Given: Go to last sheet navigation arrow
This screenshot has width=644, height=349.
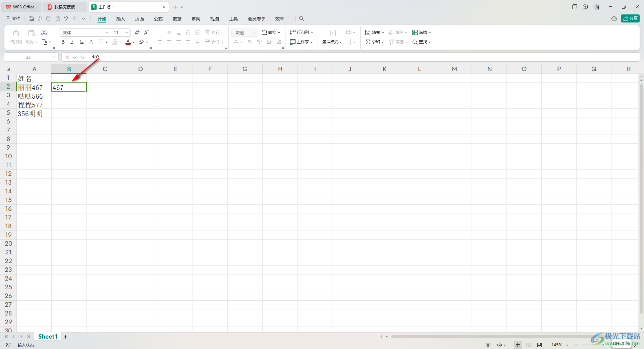Looking at the screenshot, I should coord(29,337).
